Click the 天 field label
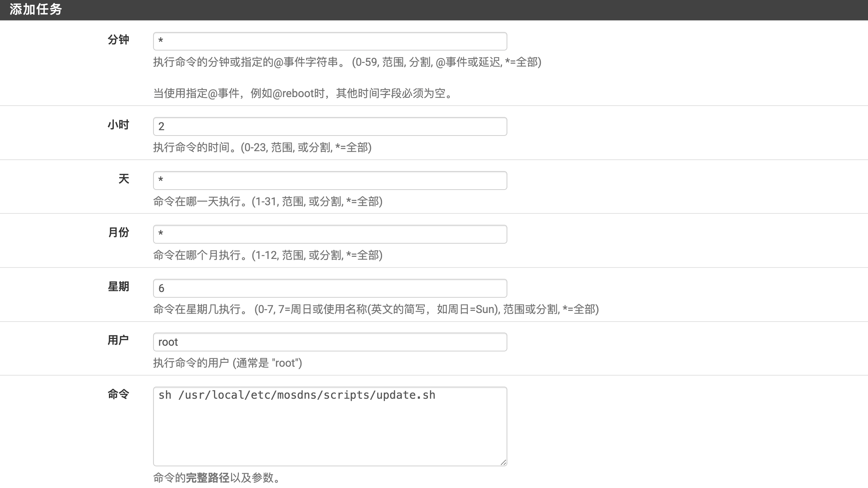The width and height of the screenshot is (868, 488). [x=124, y=179]
